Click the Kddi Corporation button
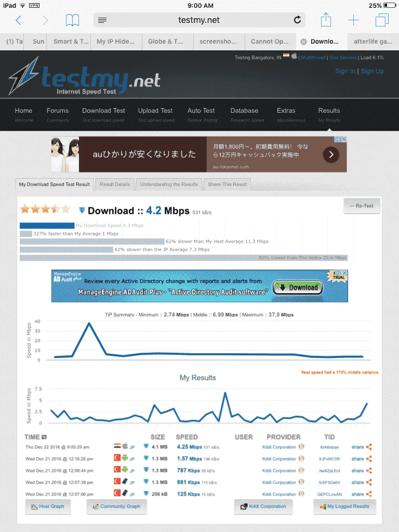The width and height of the screenshot is (399, 532). tap(263, 507)
